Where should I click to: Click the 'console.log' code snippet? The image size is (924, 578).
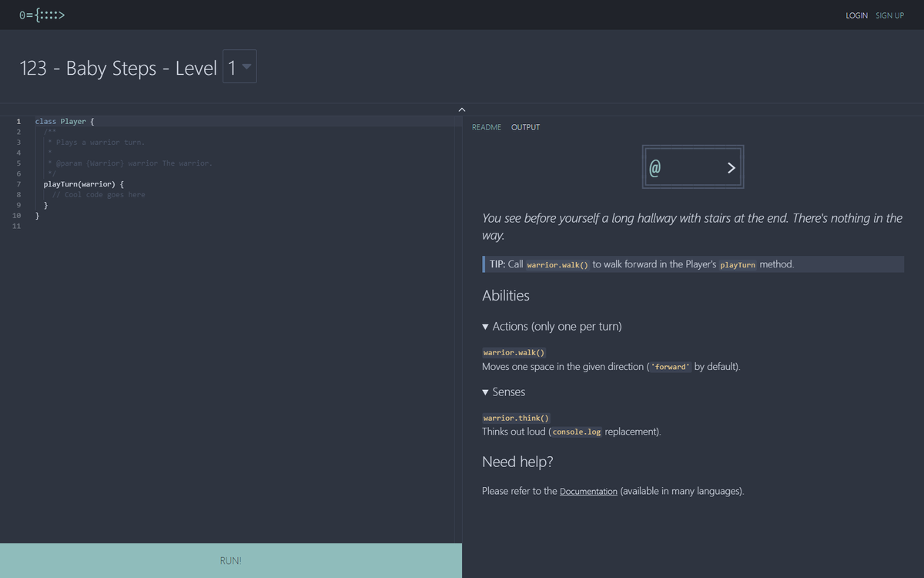click(x=577, y=432)
